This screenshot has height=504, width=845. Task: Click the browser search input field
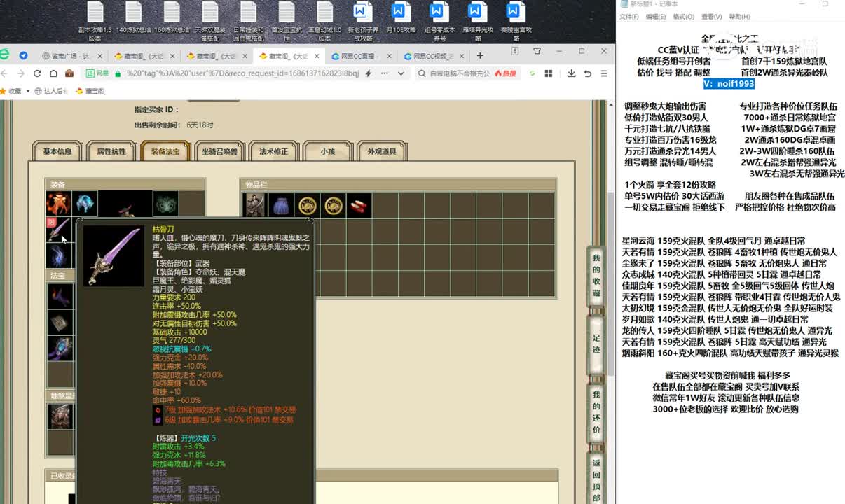click(459, 73)
